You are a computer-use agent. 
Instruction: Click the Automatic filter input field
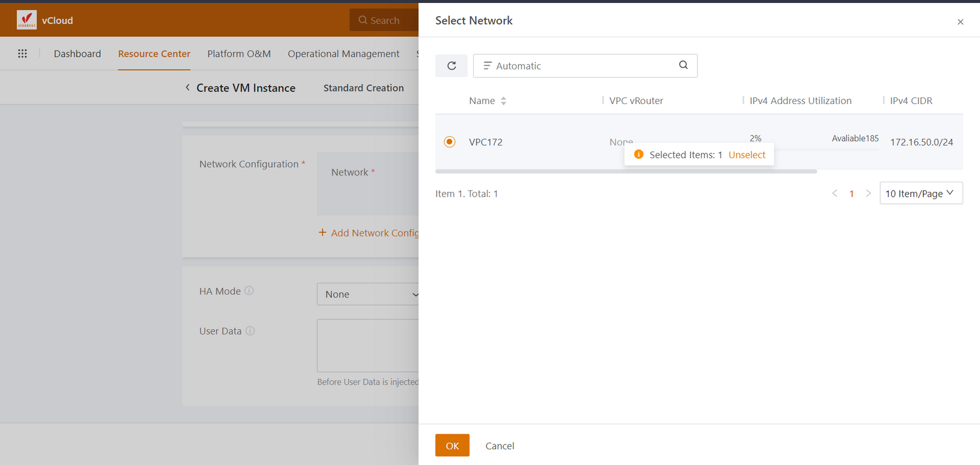tap(577, 66)
